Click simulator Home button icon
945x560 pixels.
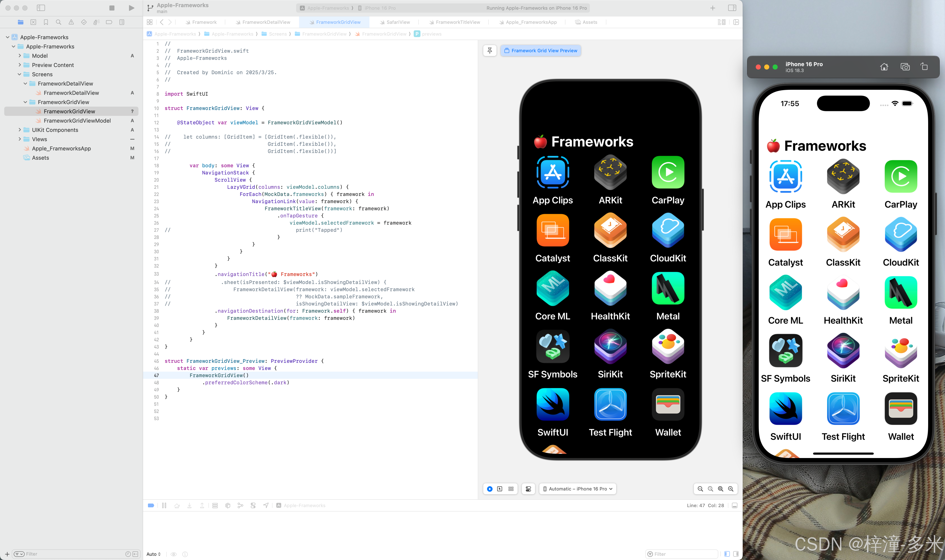(884, 67)
